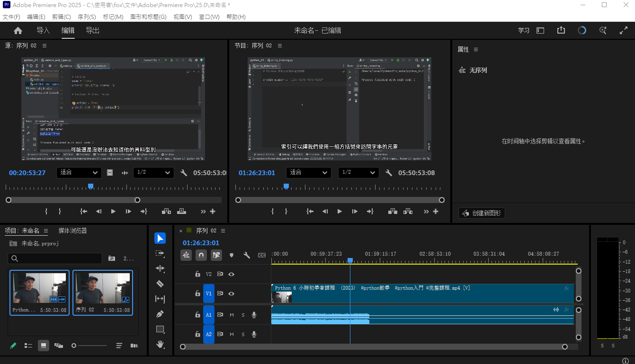Switch project panel to list view
This screenshot has height=364, width=635.
pos(28,346)
